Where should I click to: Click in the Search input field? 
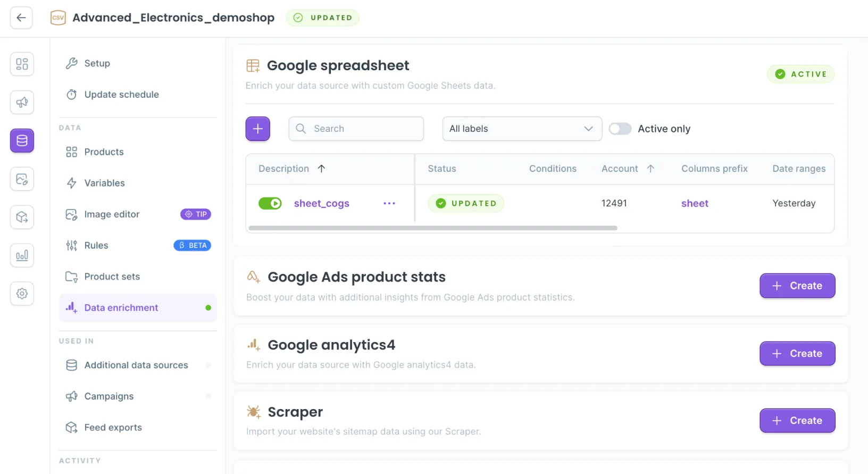click(356, 129)
